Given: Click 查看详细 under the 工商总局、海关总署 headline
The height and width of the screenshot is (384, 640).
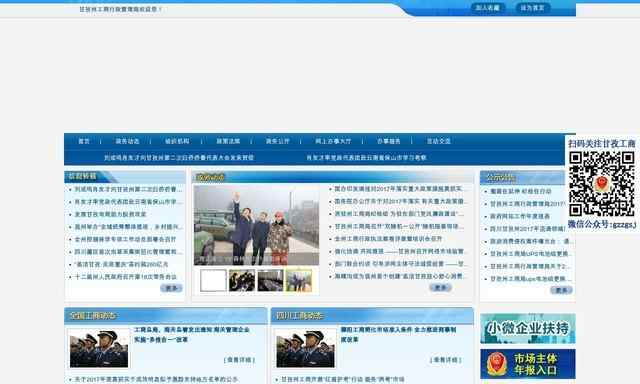Looking at the screenshot, I should click(x=239, y=360).
